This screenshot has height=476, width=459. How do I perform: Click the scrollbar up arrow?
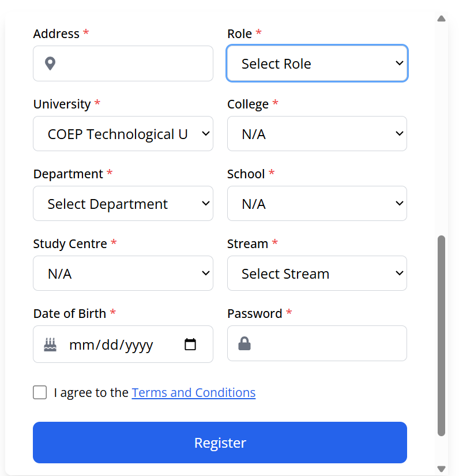click(x=442, y=18)
